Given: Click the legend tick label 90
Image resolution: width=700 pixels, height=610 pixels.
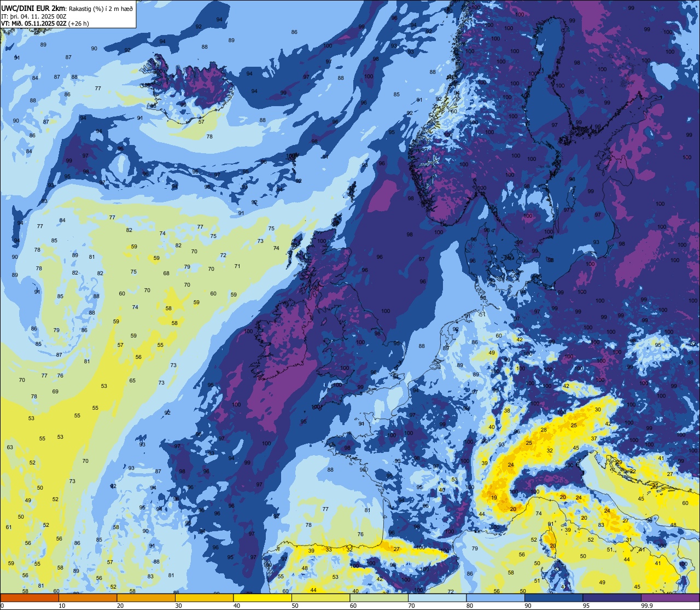Looking at the screenshot, I should tap(528, 606).
